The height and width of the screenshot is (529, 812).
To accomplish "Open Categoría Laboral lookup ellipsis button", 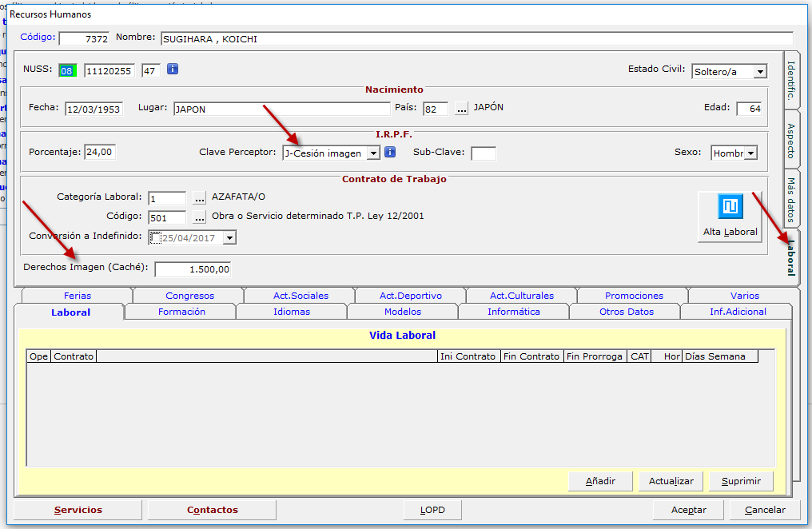I will [199, 197].
